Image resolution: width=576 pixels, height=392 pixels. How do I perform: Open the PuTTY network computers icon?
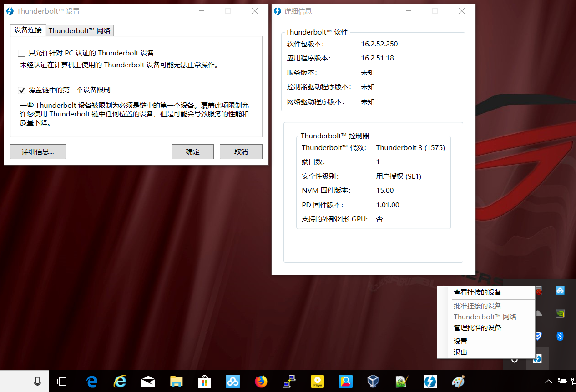coord(289,382)
